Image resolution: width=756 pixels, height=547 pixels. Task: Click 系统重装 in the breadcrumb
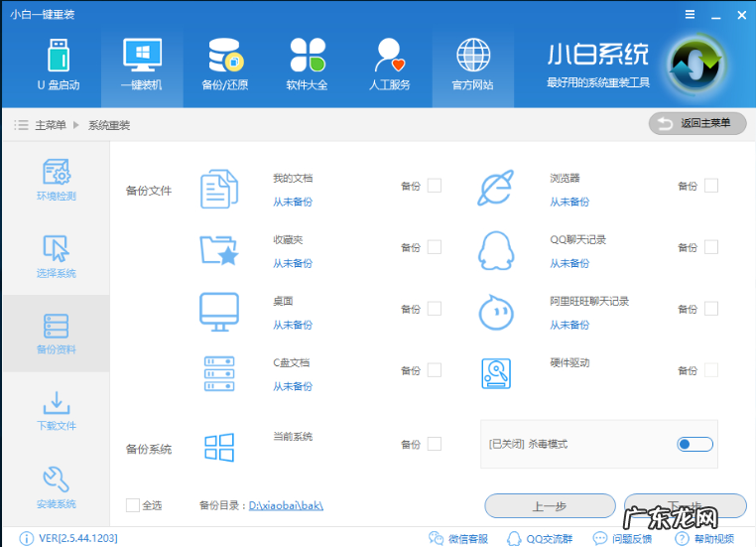pos(109,125)
